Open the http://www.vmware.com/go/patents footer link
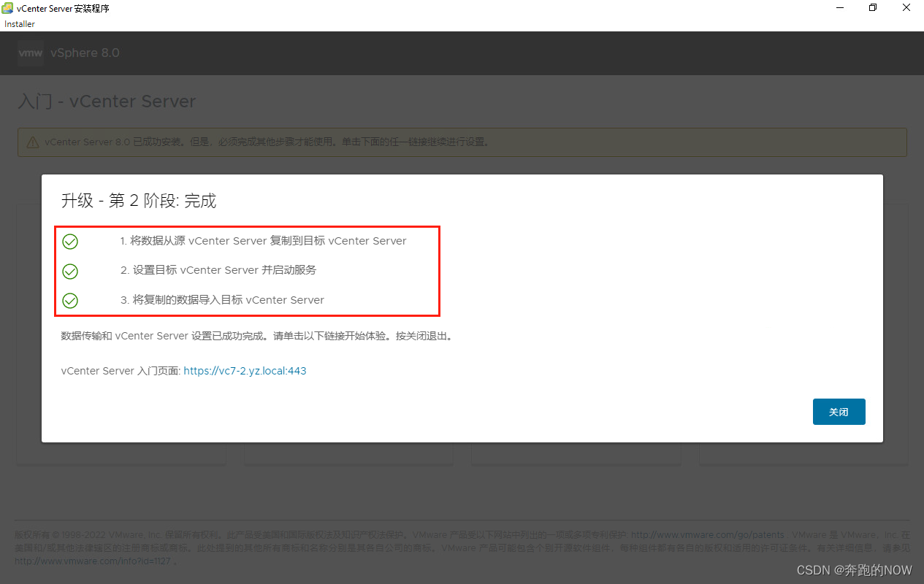 [x=708, y=535]
